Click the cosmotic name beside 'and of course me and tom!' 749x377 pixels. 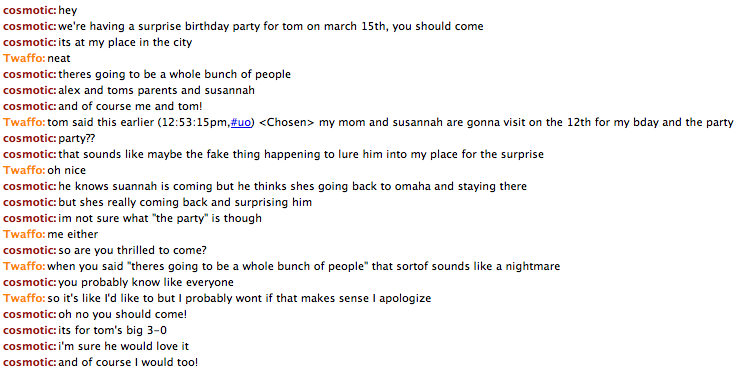click(30, 106)
